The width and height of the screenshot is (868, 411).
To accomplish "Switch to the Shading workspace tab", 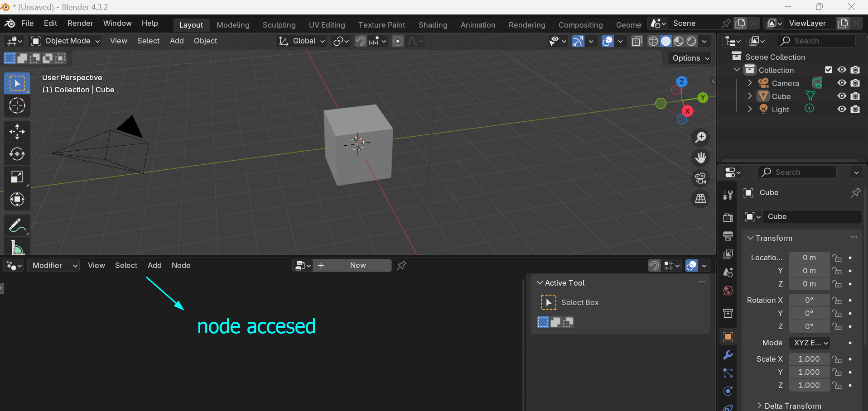I will tap(433, 25).
